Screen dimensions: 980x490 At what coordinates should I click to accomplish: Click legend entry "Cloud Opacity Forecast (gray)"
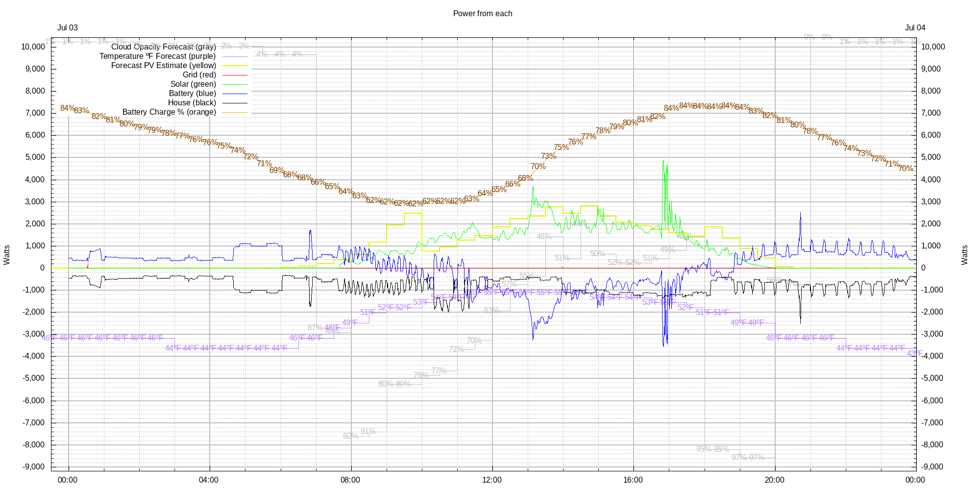[164, 47]
